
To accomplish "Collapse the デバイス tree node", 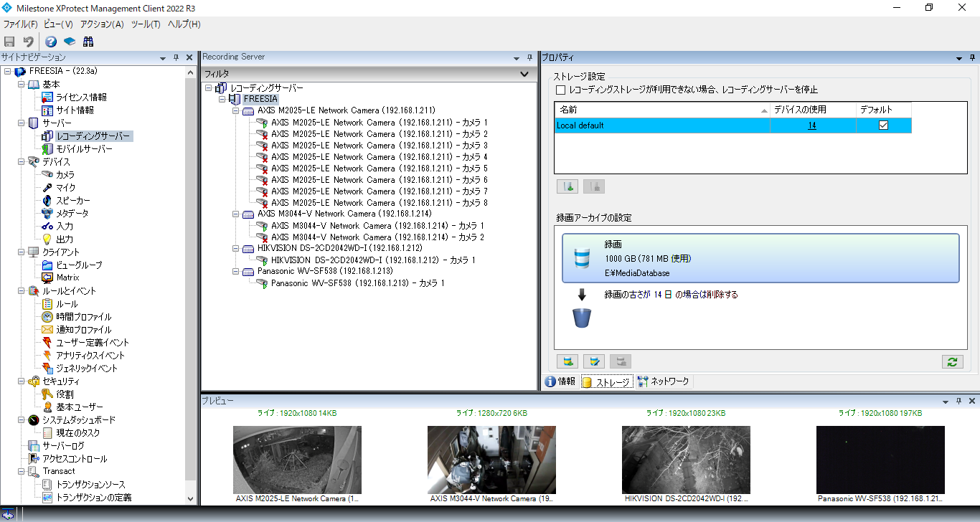I will pos(22,161).
